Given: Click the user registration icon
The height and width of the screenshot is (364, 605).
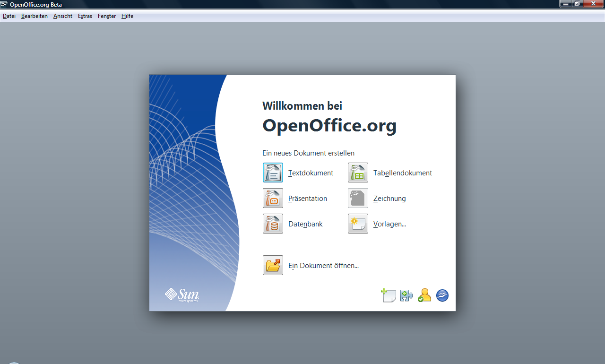Looking at the screenshot, I should click(x=424, y=295).
